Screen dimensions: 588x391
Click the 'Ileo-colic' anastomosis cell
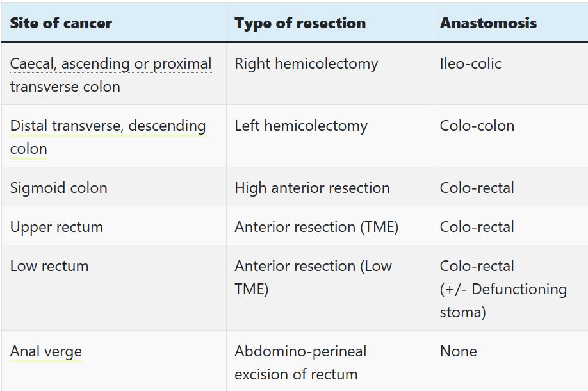click(x=470, y=63)
